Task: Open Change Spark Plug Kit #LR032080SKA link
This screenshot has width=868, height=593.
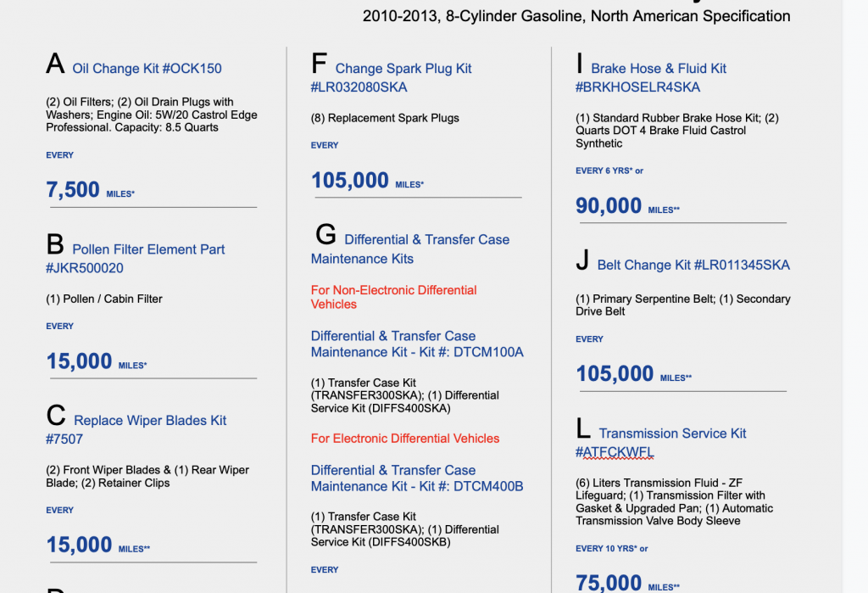Action: pyautogui.click(x=391, y=77)
